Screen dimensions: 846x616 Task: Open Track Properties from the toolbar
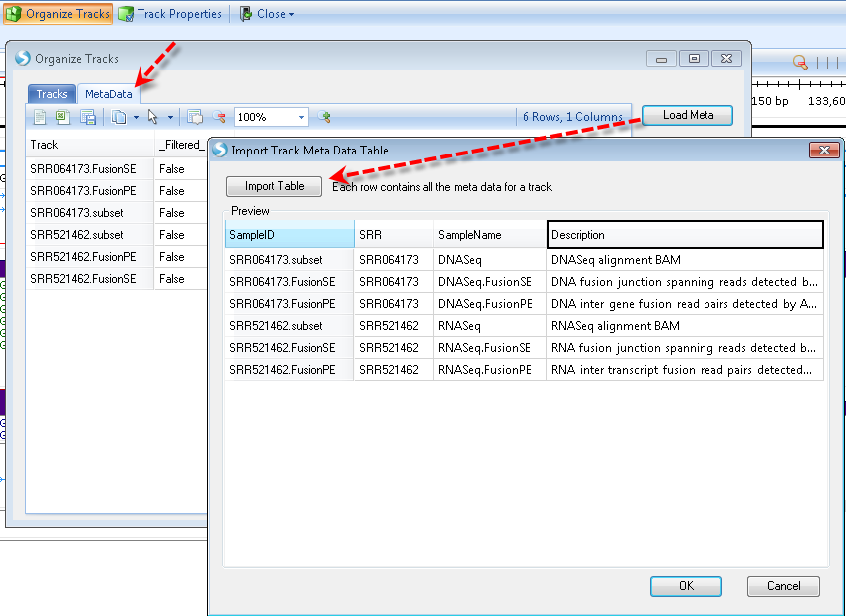pos(170,14)
